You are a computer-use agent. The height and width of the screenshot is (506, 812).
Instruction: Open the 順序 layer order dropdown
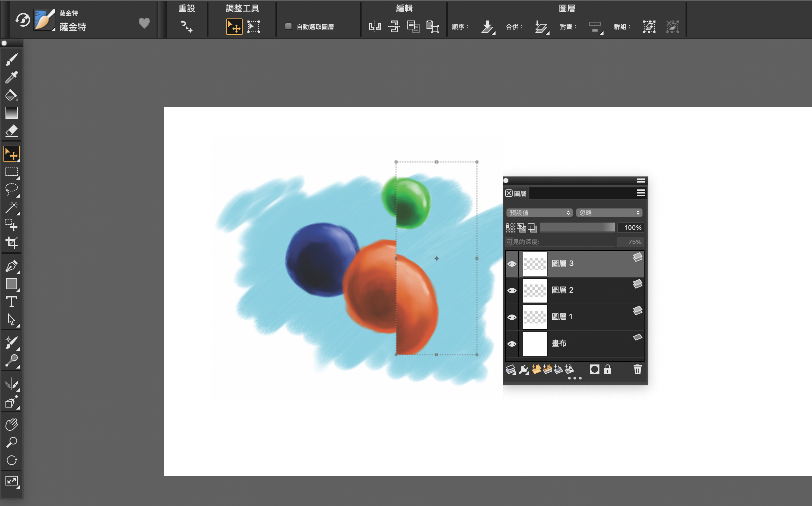coord(488,27)
